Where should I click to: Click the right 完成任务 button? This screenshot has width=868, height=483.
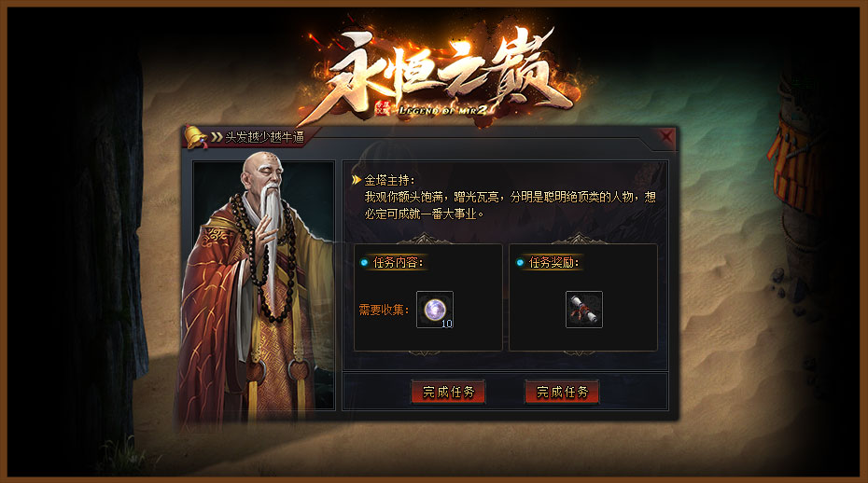562,392
